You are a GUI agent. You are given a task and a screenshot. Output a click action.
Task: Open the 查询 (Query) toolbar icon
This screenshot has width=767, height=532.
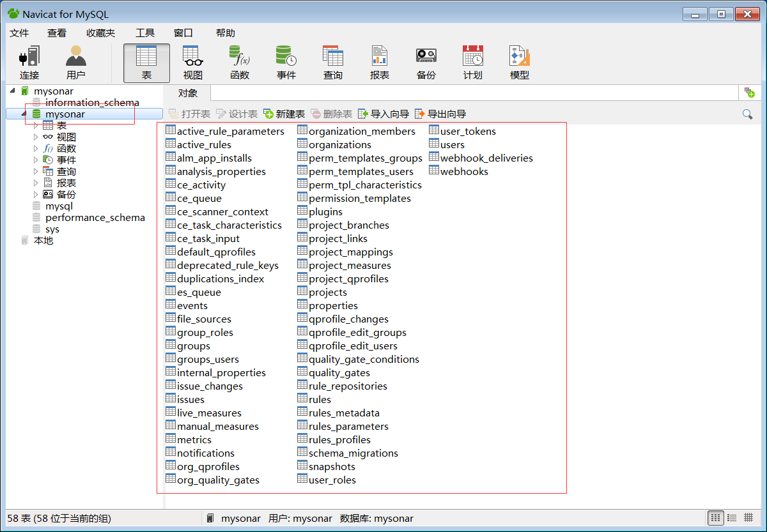click(332, 63)
